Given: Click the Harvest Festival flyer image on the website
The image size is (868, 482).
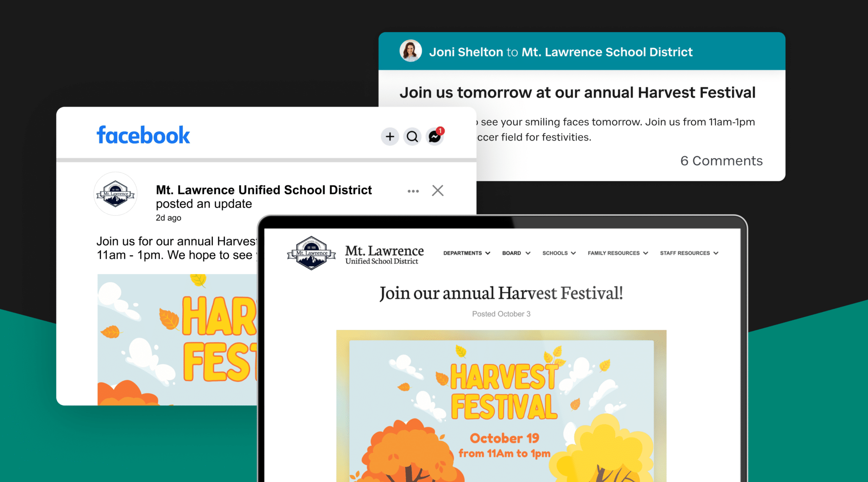Looking at the screenshot, I should click(501, 402).
